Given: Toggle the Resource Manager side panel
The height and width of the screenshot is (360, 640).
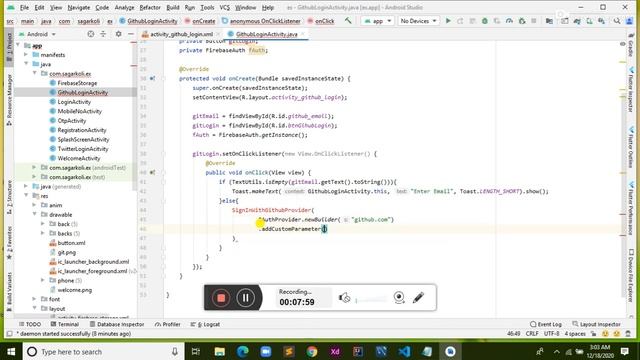Looking at the screenshot, I should pos(9,100).
